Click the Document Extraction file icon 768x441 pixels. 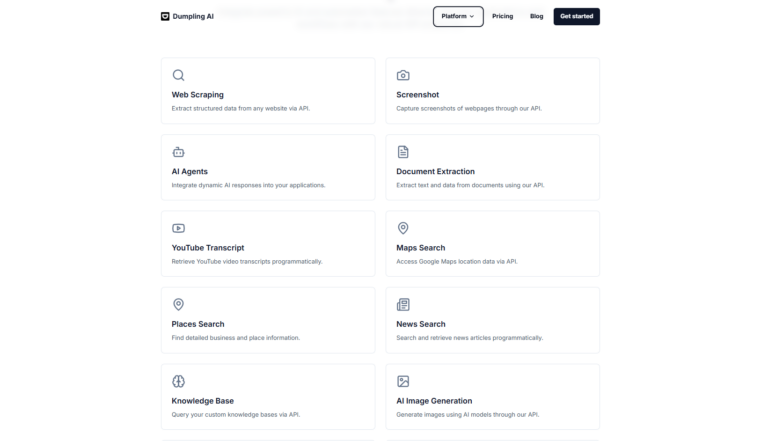[403, 152]
